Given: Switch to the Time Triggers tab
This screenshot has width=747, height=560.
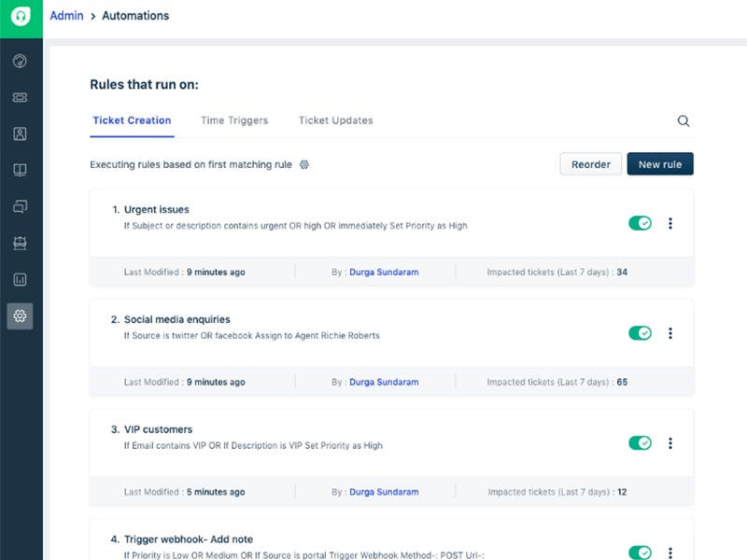Looking at the screenshot, I should coord(233,120).
